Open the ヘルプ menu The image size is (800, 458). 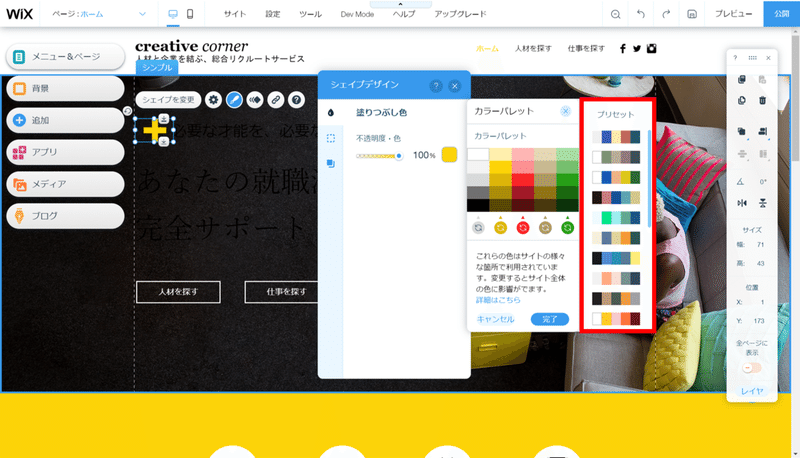point(404,14)
